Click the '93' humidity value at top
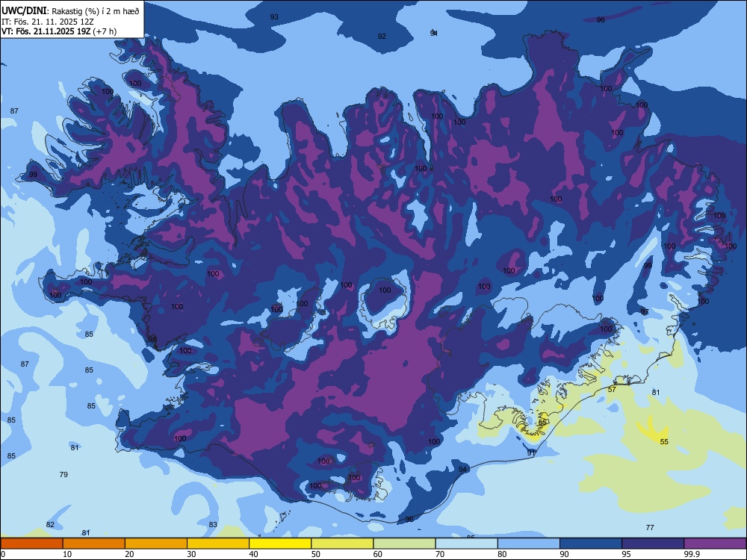Image resolution: width=747 pixels, height=560 pixels. click(274, 16)
